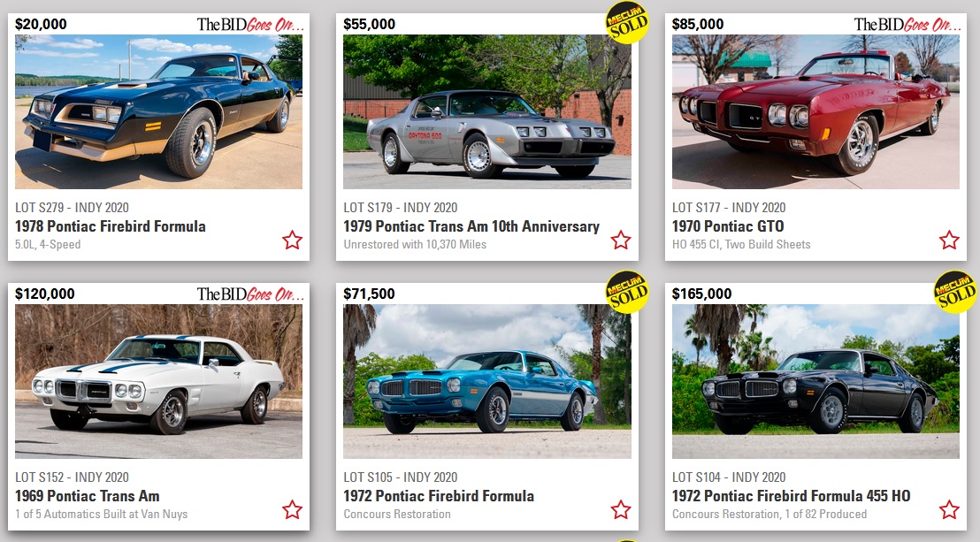Open the 1978 Pontiac Firebird Formula title link
Viewport: 980px width, 542px height.
coord(110,226)
